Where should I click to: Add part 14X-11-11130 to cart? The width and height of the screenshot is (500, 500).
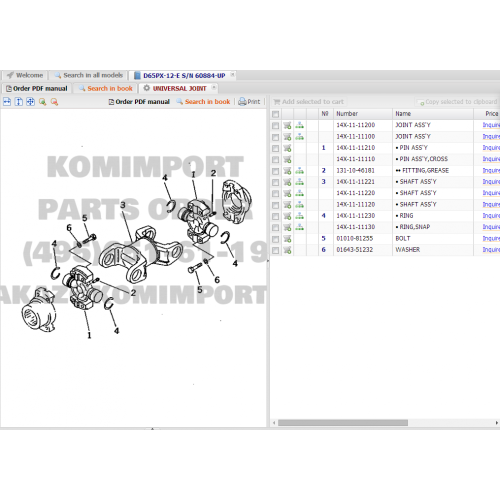click(x=287, y=227)
